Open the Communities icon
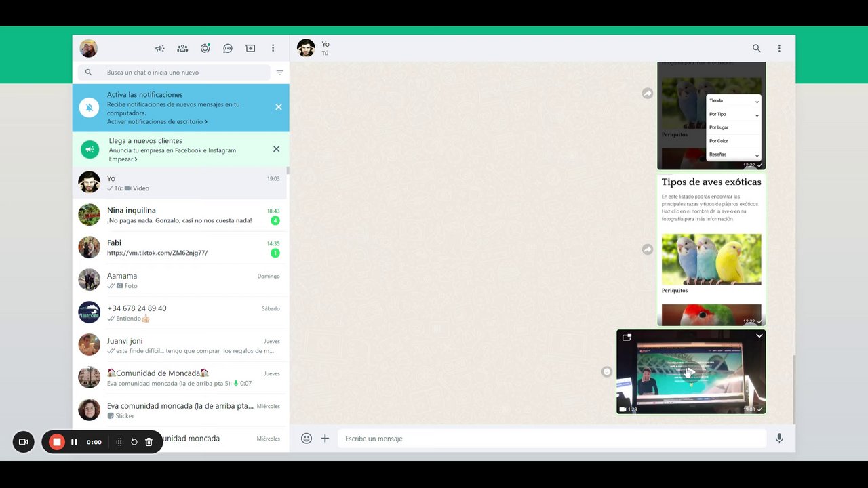The image size is (868, 488). 182,48
